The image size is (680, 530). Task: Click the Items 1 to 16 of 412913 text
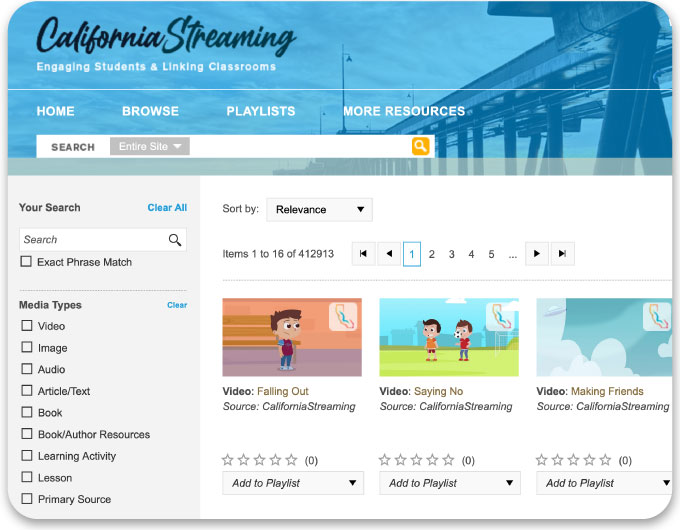(278, 254)
